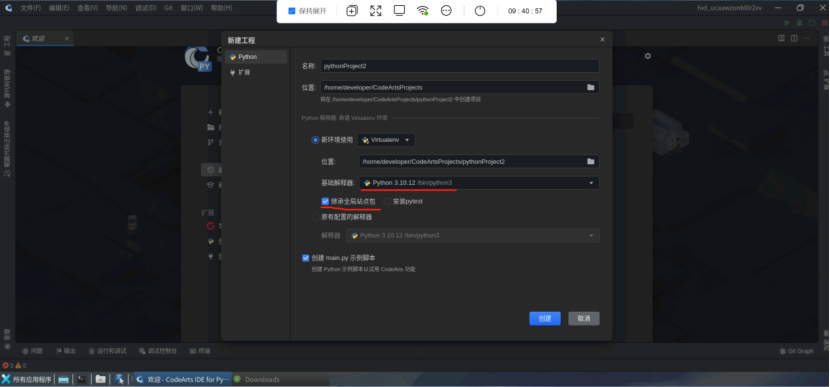Click the settings gear on welcome page
This screenshot has height=387, width=830.
(647, 56)
